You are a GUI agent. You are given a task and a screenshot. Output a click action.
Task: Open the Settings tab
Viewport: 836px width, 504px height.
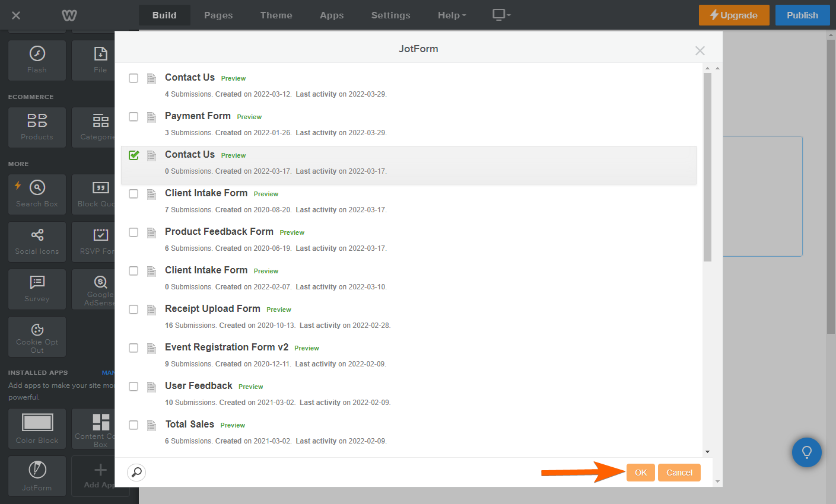click(x=390, y=15)
